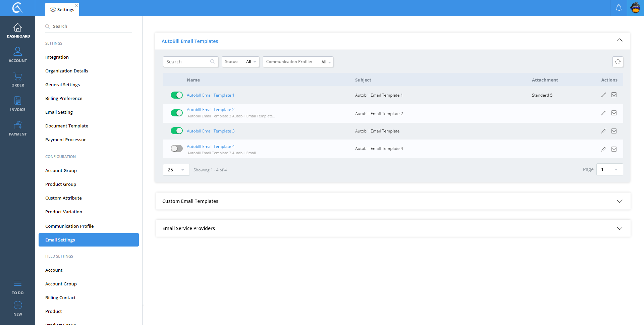Click the notification bell icon
This screenshot has height=325, width=644.
[x=619, y=8]
